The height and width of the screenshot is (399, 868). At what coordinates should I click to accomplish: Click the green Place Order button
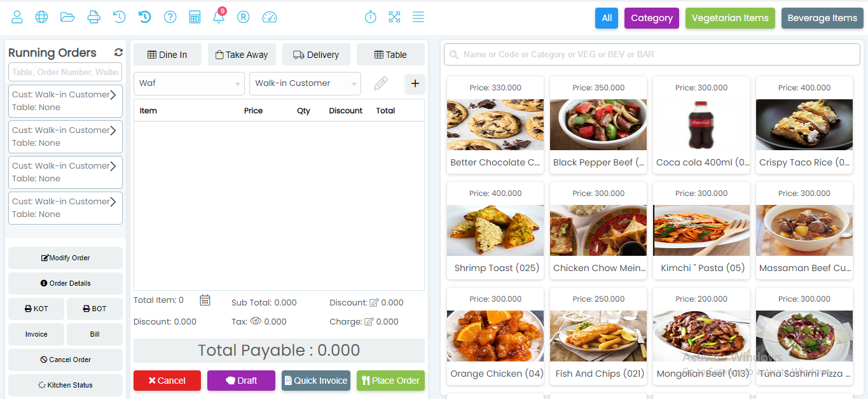click(x=390, y=381)
